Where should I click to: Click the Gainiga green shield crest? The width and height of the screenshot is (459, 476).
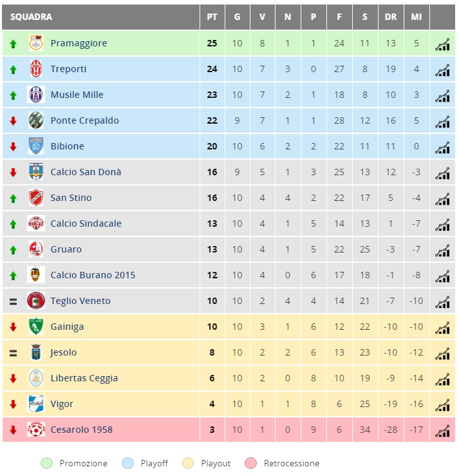(36, 327)
